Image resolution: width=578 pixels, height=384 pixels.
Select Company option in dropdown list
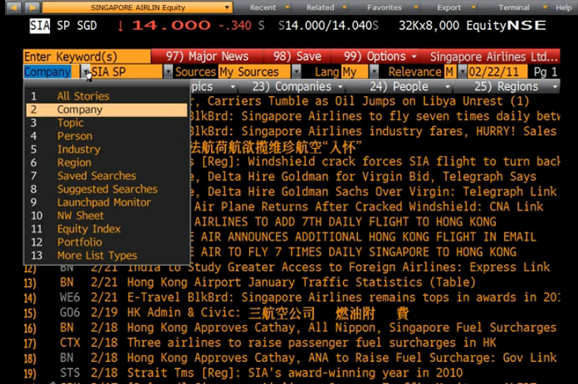coord(107,109)
